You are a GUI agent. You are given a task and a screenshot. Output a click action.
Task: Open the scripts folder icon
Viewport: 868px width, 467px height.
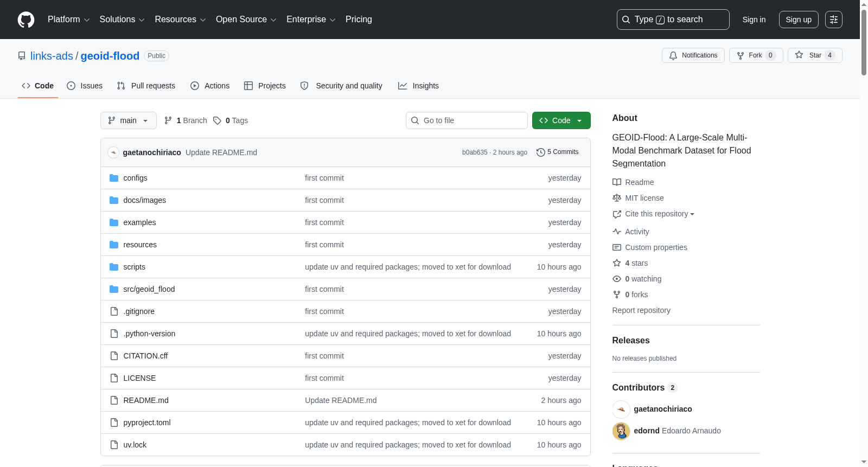coord(114,267)
